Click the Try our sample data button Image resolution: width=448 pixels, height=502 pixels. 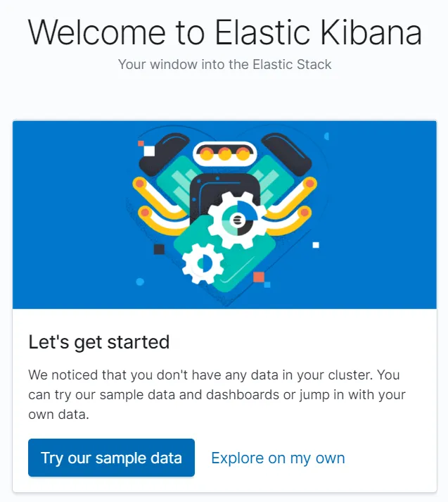(x=111, y=458)
